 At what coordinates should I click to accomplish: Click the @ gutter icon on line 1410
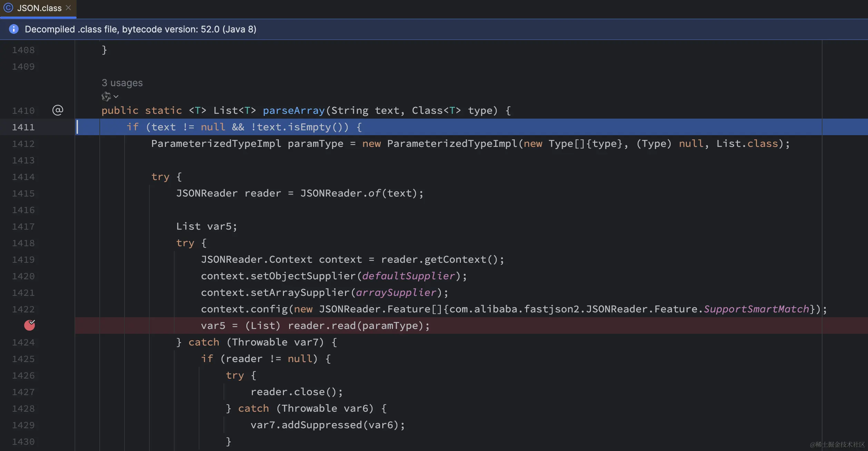(x=58, y=110)
